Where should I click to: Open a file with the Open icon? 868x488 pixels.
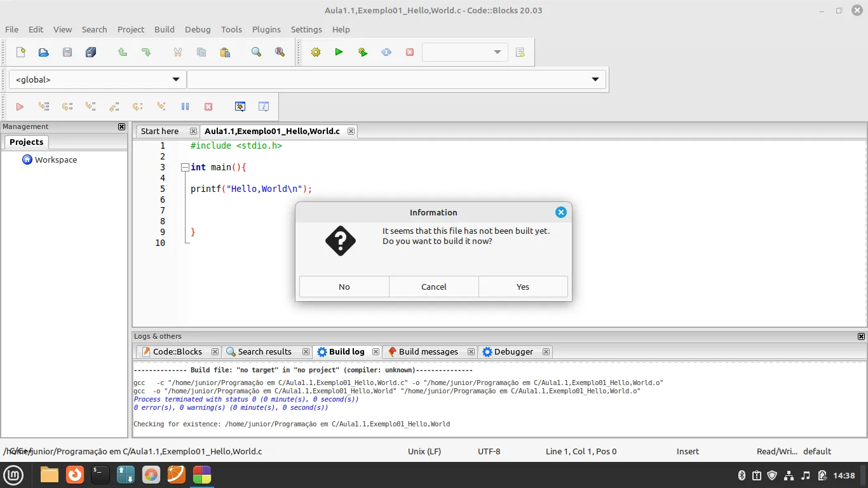44,52
